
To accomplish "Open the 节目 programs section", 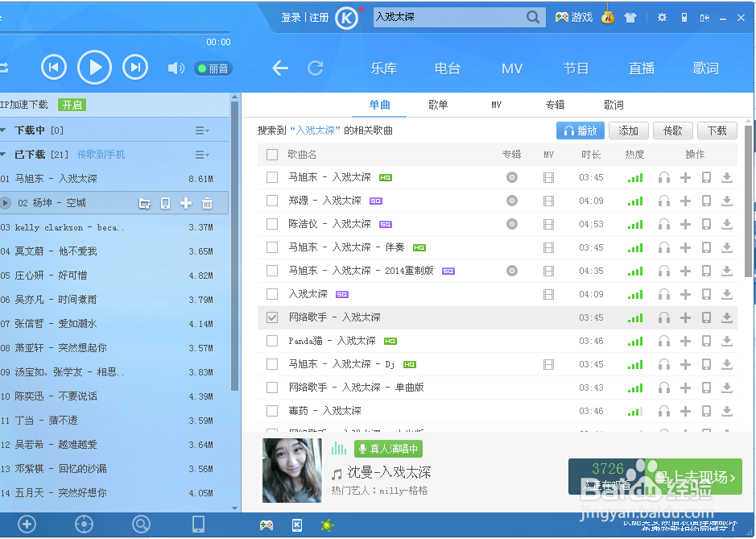I will click(576, 68).
